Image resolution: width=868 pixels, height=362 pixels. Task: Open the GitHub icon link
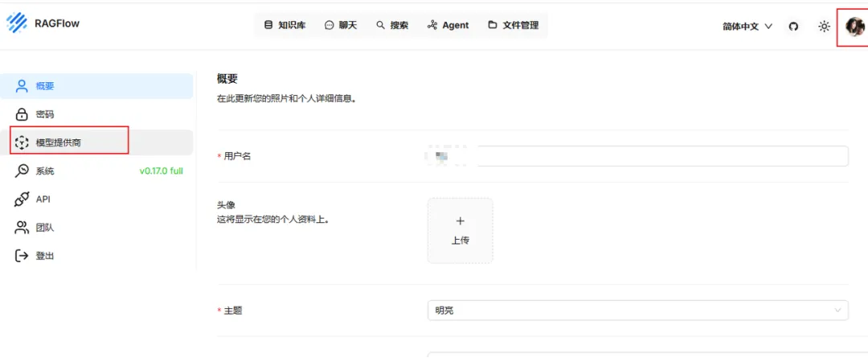[793, 26]
